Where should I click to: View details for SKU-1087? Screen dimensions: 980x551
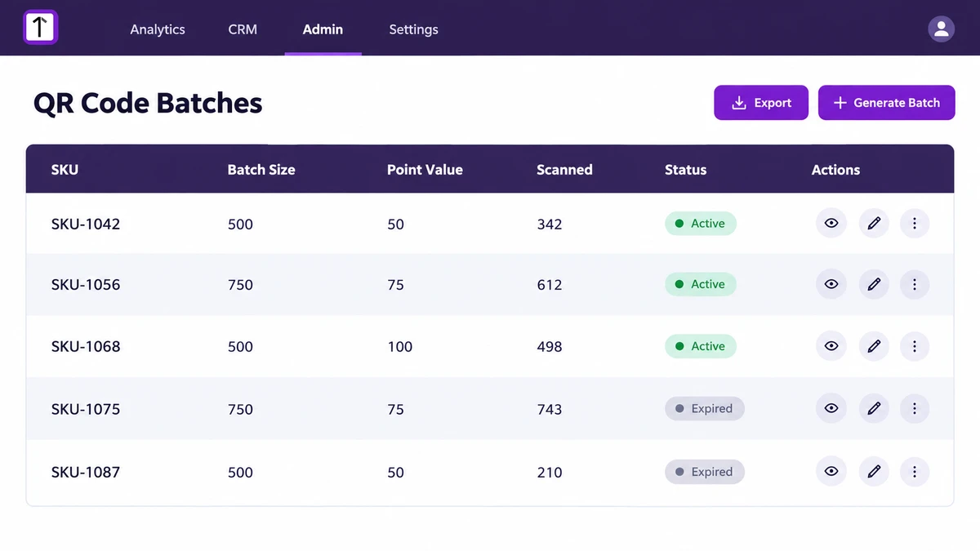point(831,471)
